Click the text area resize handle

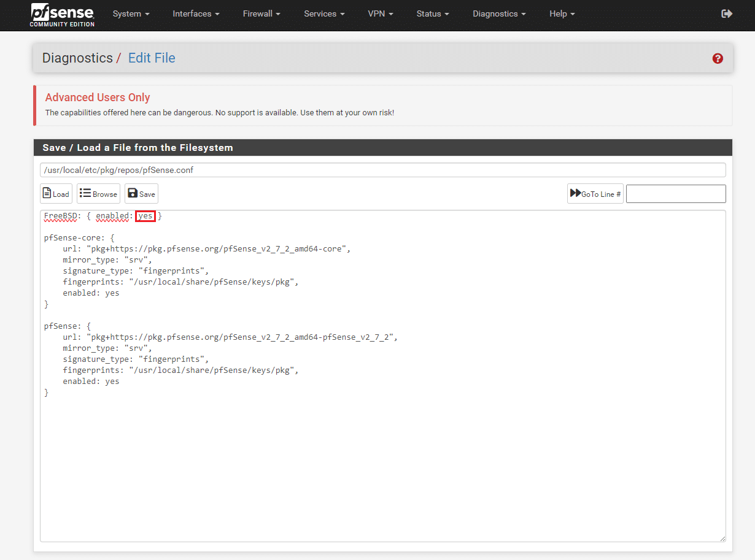pos(722,538)
